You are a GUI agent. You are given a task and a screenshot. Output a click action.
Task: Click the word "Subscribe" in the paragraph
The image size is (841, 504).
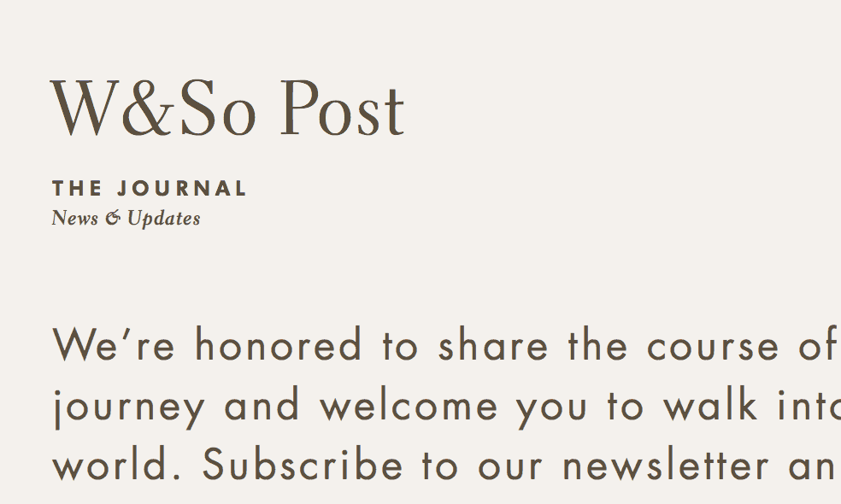303,466
